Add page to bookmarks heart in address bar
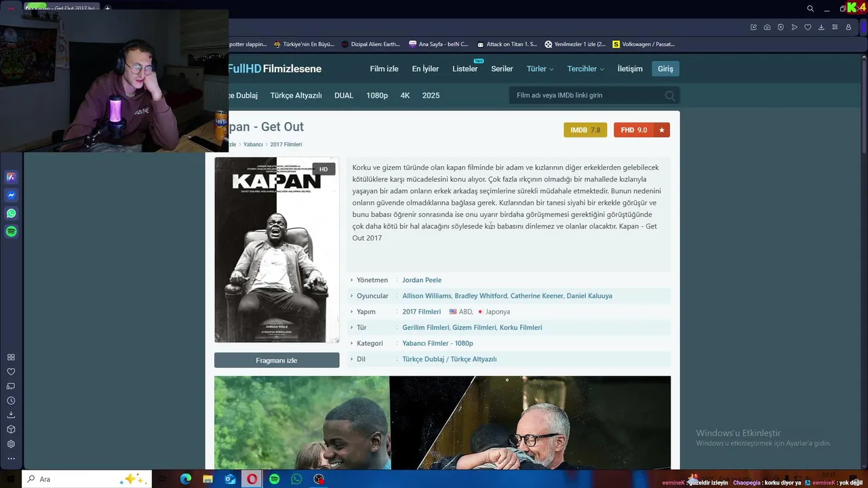Viewport: 868px width, 488px height. pos(808,27)
